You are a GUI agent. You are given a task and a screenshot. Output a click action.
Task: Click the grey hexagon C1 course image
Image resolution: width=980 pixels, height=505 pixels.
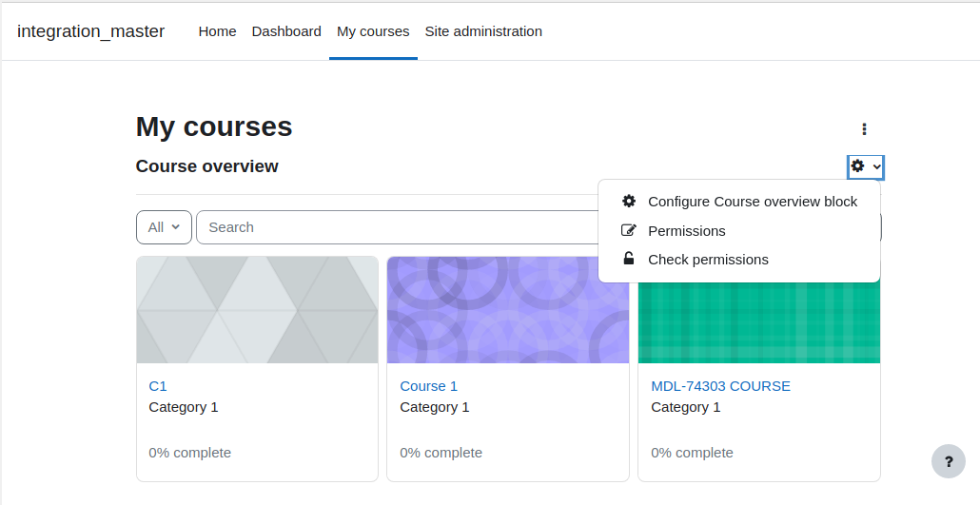258,310
